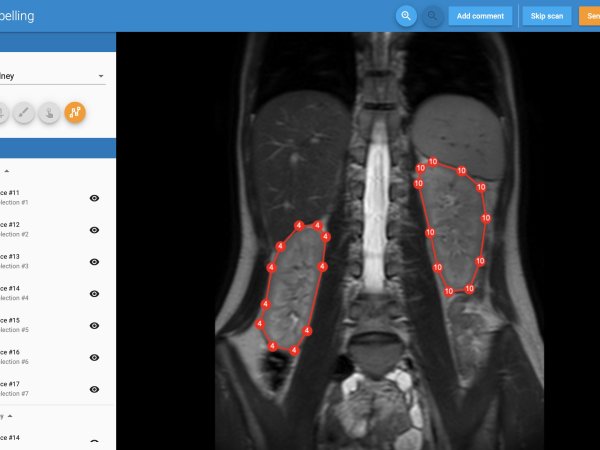Click the dimmed zoom out magnifier icon

click(x=432, y=16)
